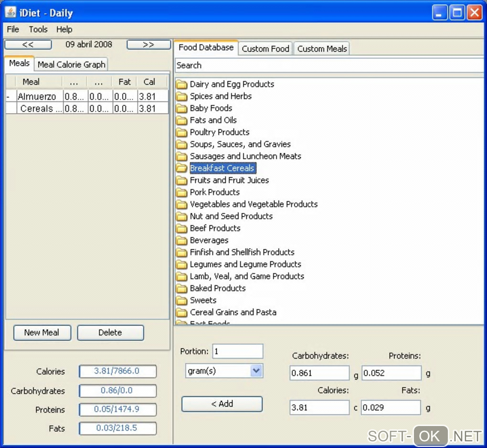Switch to the Meal Calorie Graph tab
This screenshot has width=487, height=448.
point(72,64)
